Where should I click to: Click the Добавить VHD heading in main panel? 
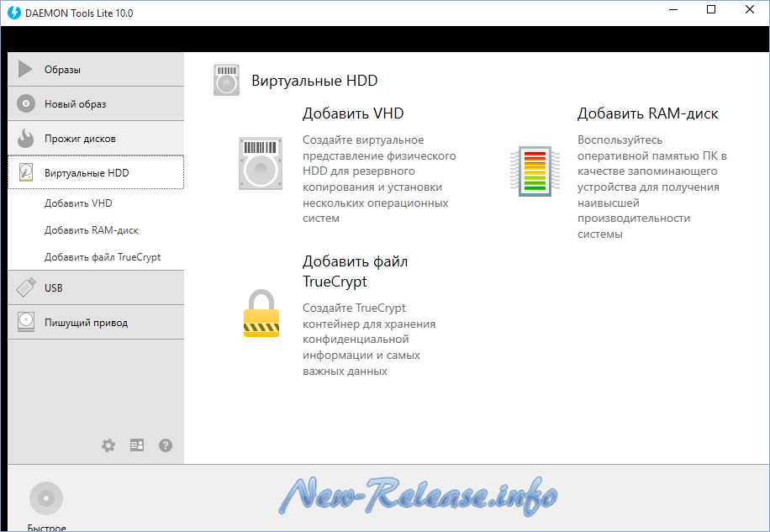(353, 113)
